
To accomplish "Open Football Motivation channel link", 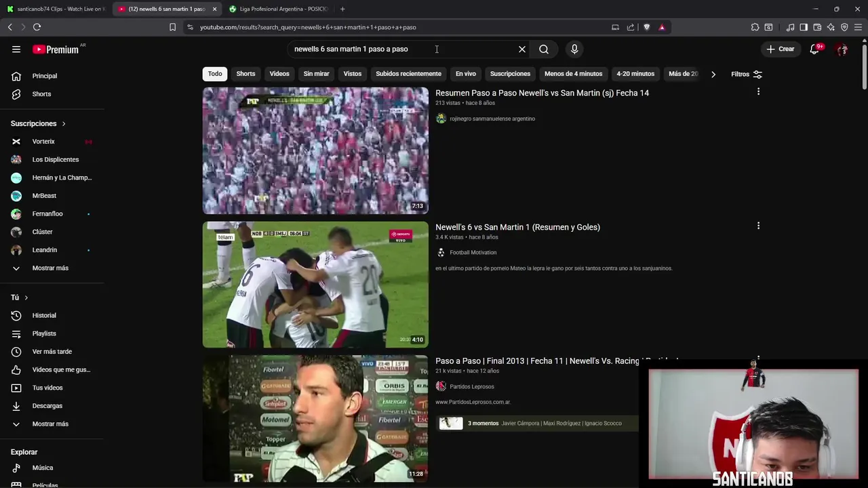I will pos(473,252).
